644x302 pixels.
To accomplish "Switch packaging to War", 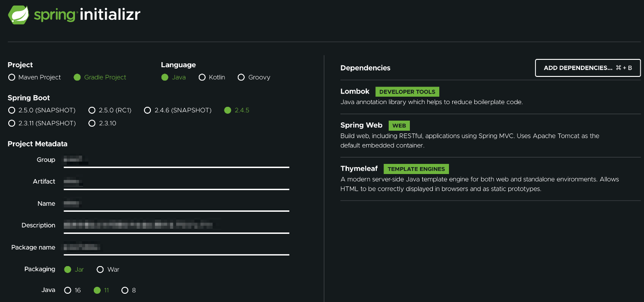I will pyautogui.click(x=100, y=269).
